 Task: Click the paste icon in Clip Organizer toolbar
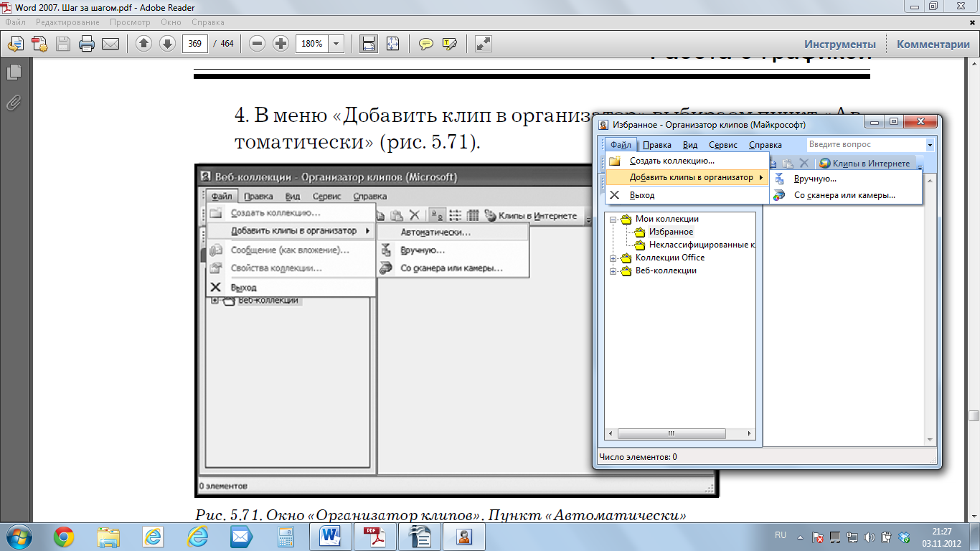click(787, 164)
